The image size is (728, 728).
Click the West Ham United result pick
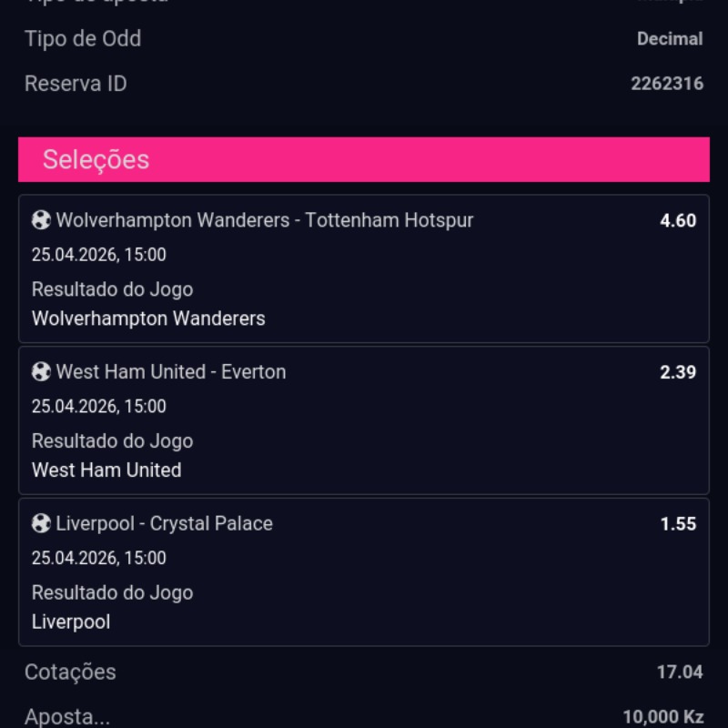click(x=106, y=470)
